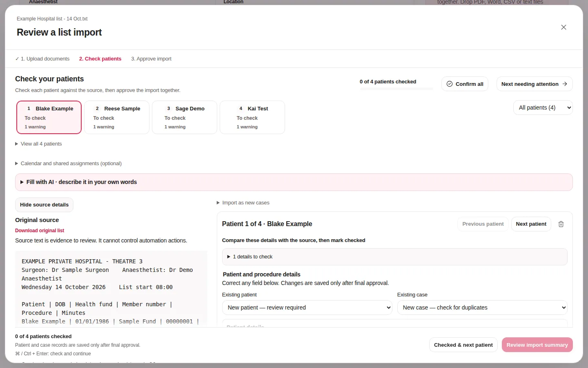Select Reese Sample patient card
This screenshot has height=368, width=588.
[117, 117]
